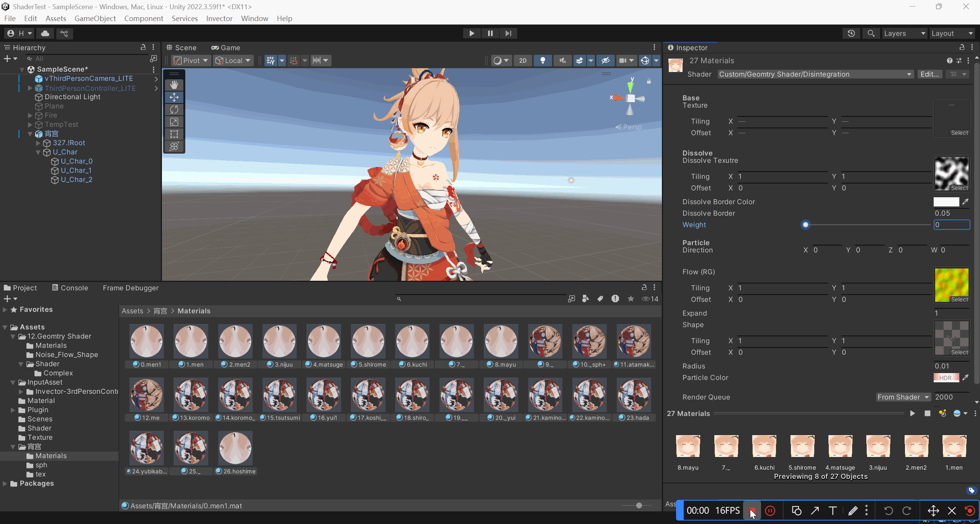Open the Local rotation dropdown

[233, 61]
